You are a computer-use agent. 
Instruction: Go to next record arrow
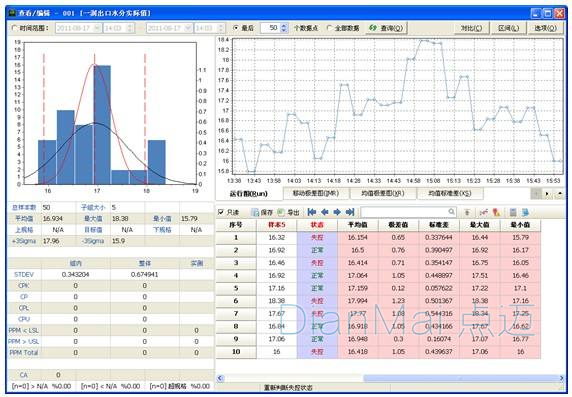pyautogui.click(x=337, y=212)
